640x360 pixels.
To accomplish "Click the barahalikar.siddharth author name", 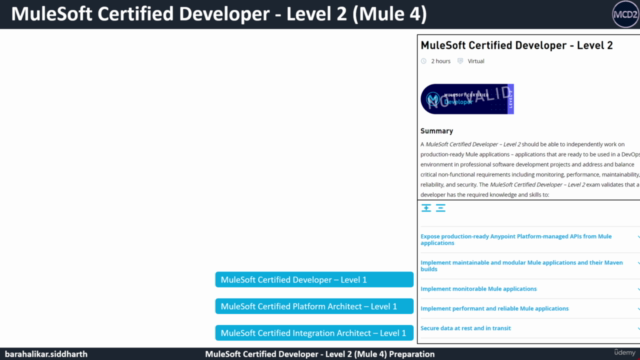I will (46, 354).
